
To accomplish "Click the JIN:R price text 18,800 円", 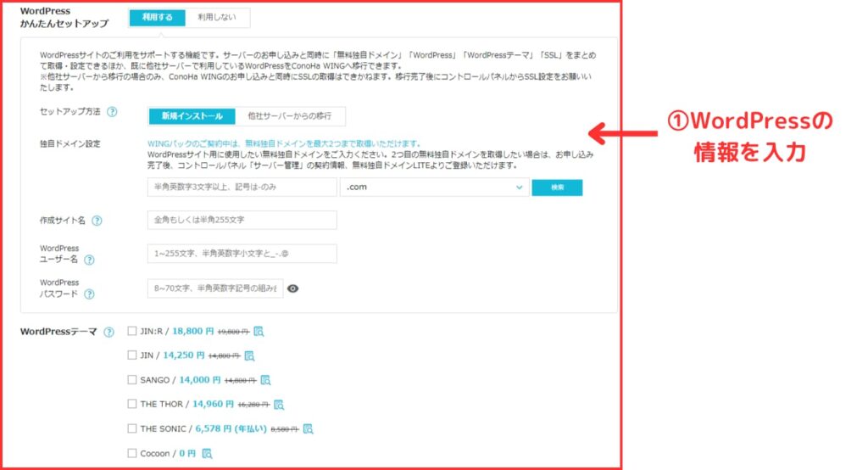I will coord(192,331).
